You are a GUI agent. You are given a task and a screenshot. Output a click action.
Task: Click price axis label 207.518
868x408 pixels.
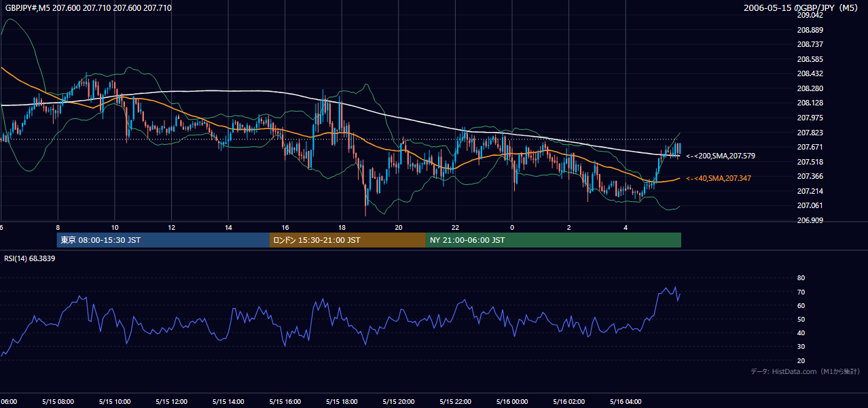810,162
